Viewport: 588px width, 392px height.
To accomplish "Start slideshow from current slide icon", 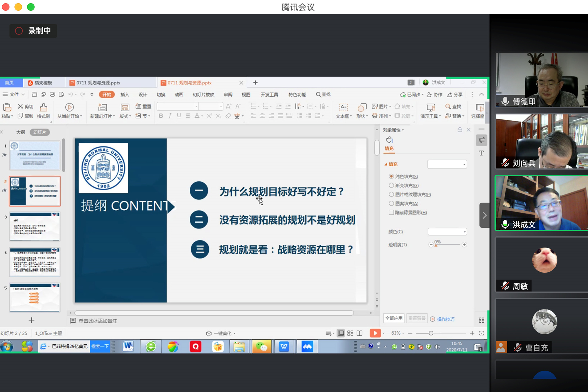I will pos(69,107).
